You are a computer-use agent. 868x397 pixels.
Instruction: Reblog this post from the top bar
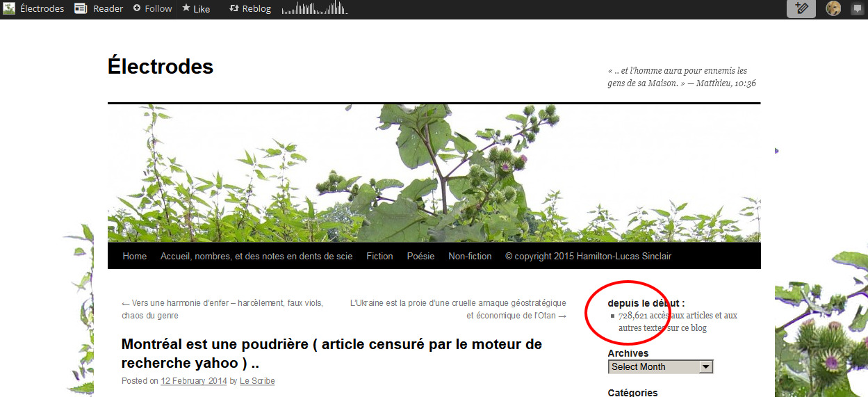coord(250,8)
